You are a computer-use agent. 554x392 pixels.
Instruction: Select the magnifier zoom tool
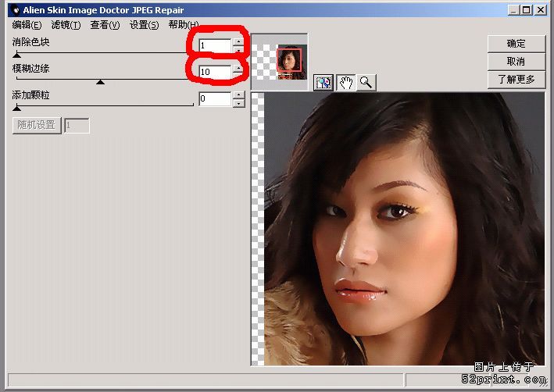(366, 83)
